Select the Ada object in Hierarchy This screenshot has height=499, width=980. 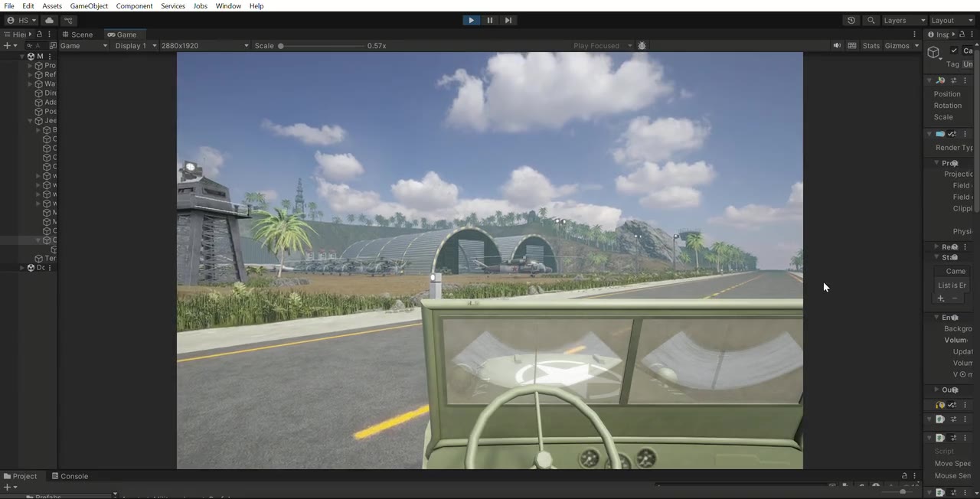tap(45, 103)
